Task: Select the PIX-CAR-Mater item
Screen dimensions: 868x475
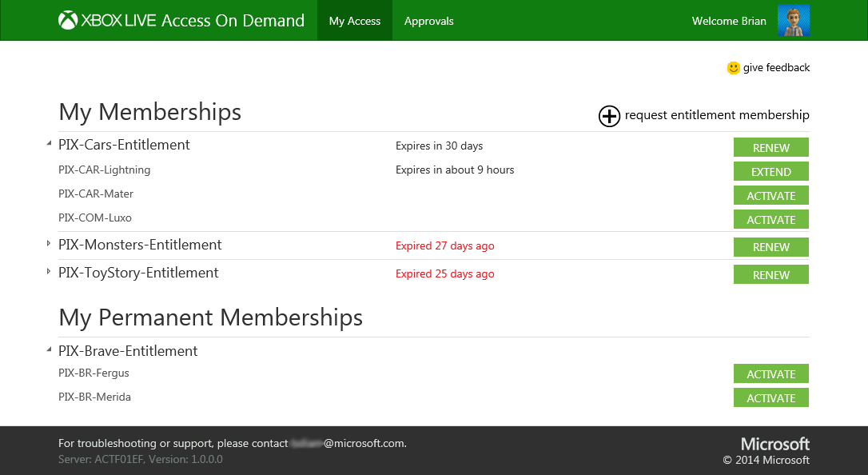Action: (96, 194)
